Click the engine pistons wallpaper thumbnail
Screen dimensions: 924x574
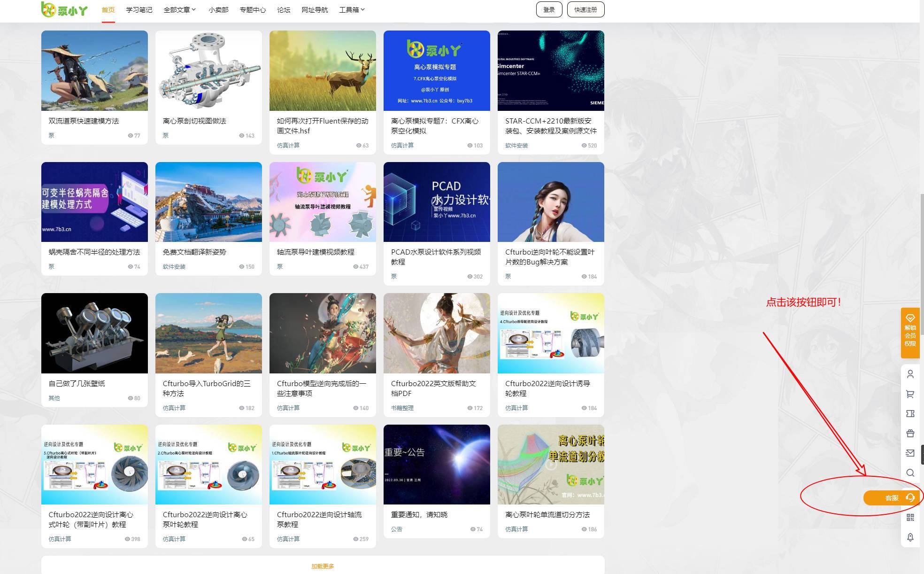[94, 333]
